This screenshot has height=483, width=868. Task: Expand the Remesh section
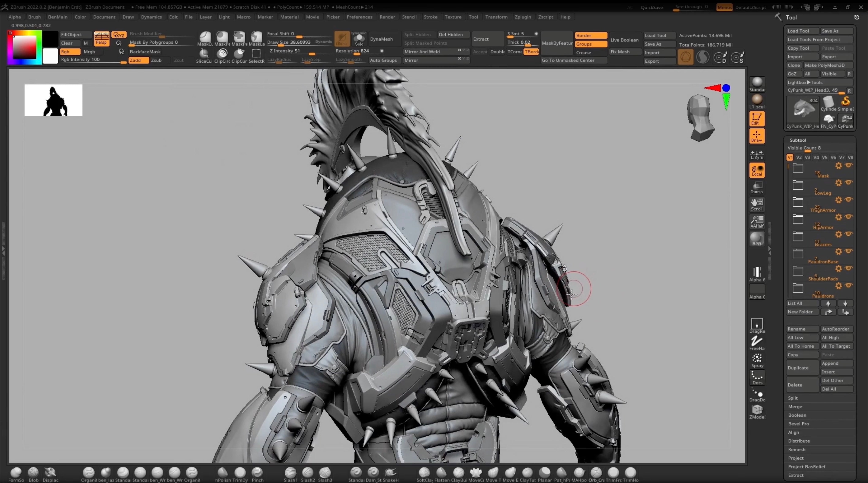pyautogui.click(x=797, y=449)
